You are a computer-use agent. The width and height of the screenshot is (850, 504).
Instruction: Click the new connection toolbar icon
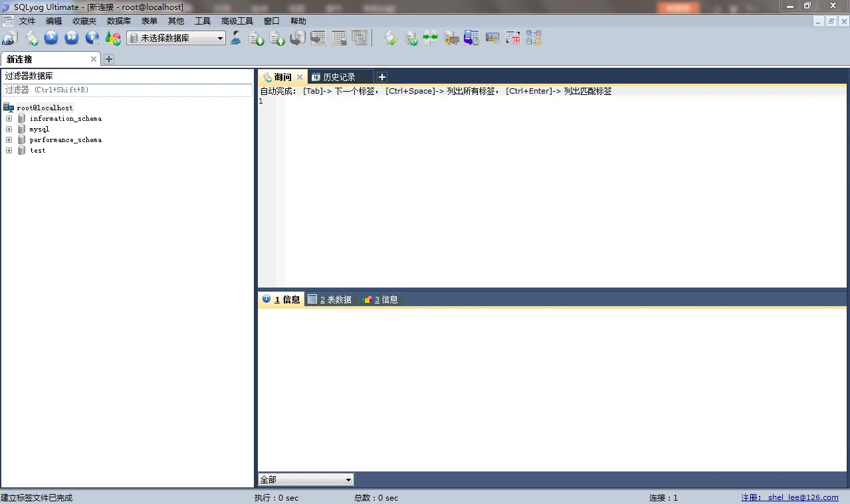click(x=10, y=38)
